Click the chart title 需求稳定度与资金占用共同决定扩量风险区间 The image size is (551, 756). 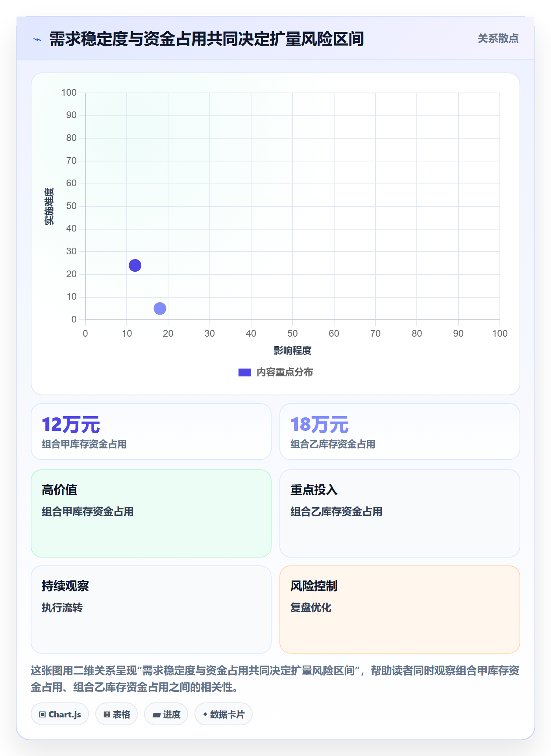tap(207, 39)
